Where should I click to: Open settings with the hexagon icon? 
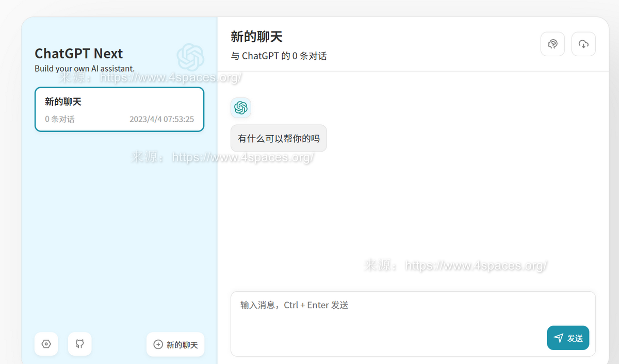[46, 344]
